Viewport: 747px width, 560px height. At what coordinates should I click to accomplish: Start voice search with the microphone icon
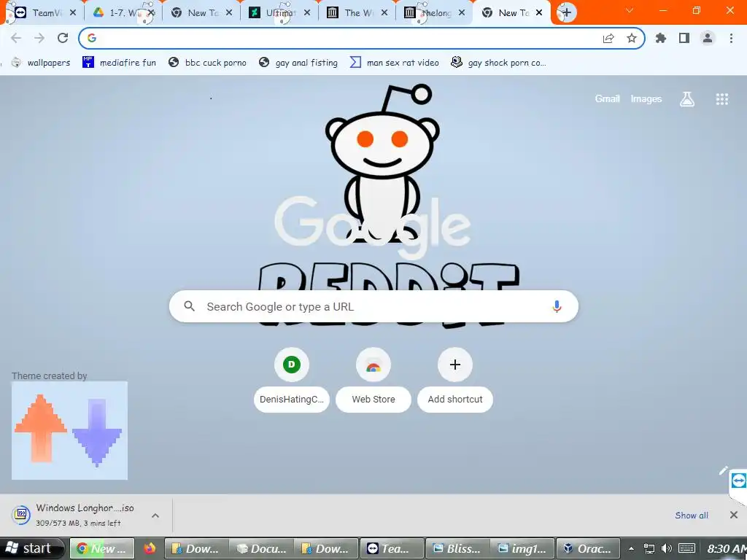(x=557, y=307)
